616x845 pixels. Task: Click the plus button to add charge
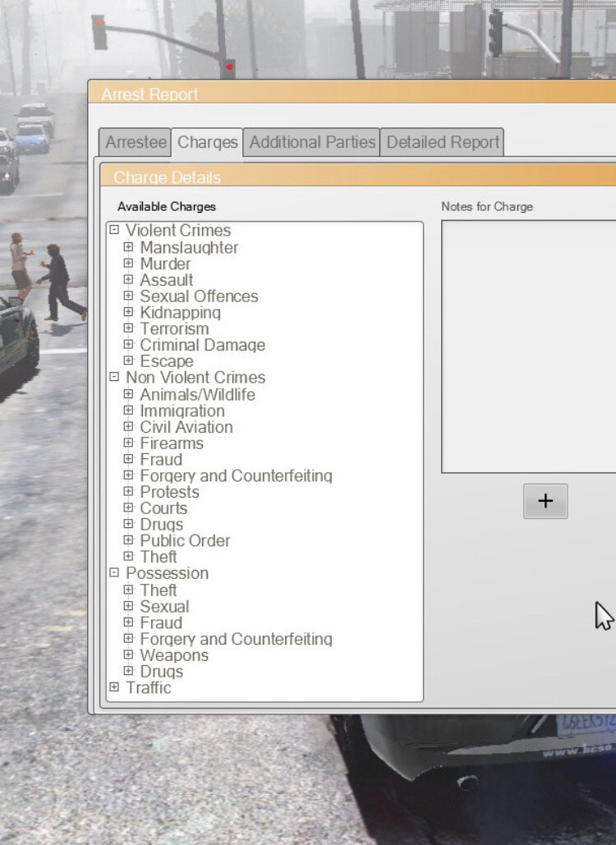[545, 501]
